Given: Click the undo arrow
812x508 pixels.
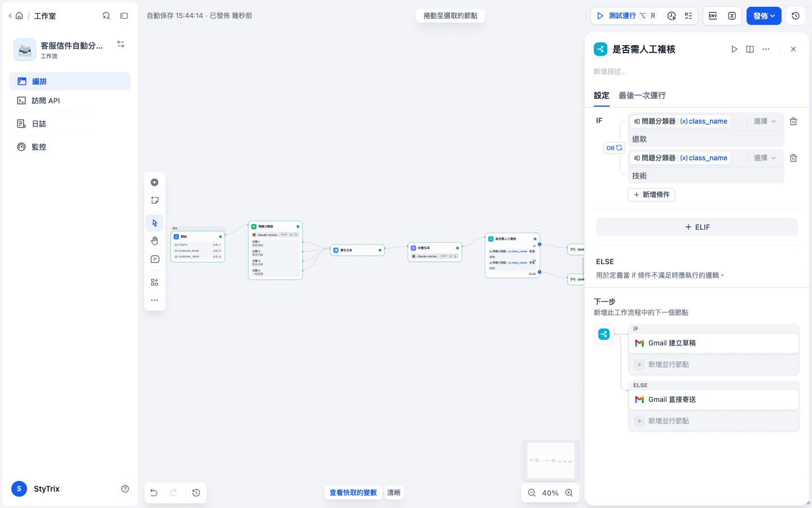Looking at the screenshot, I should [x=154, y=493].
